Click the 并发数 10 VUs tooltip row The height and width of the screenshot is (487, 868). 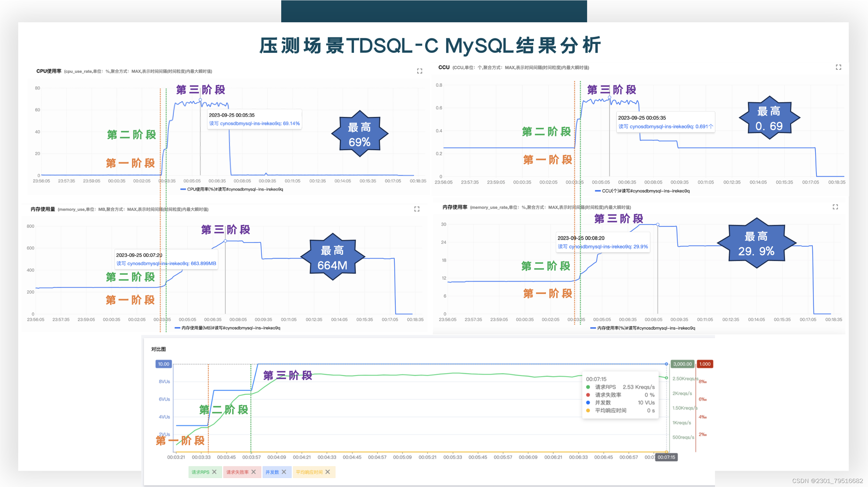620,402
